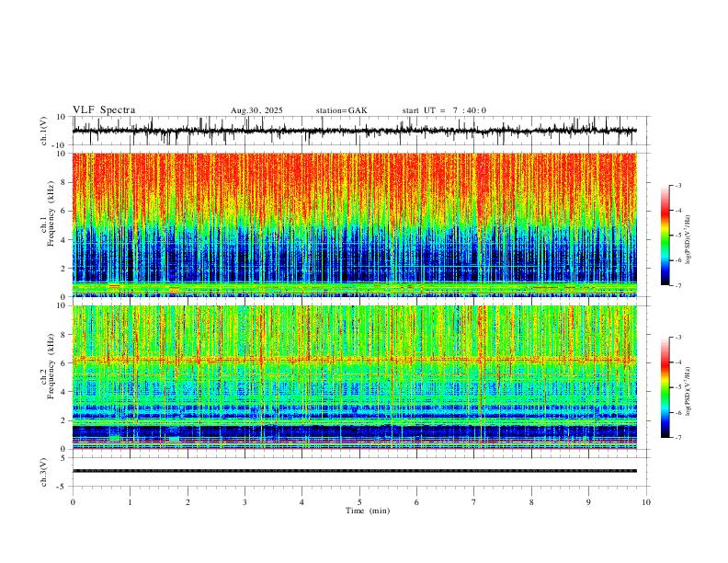Viewport: 728px width, 563px height.
Task: Click inside the ch.1 spectrogram panel
Action: pos(354,224)
